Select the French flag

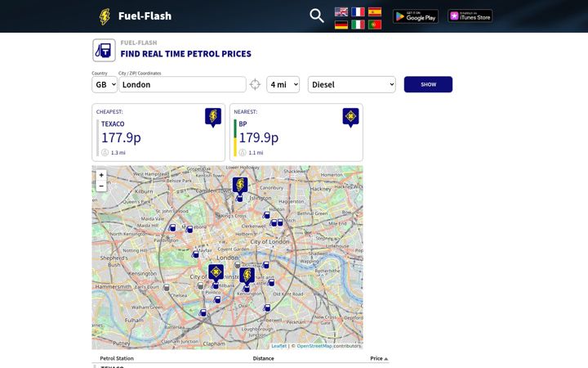358,11
